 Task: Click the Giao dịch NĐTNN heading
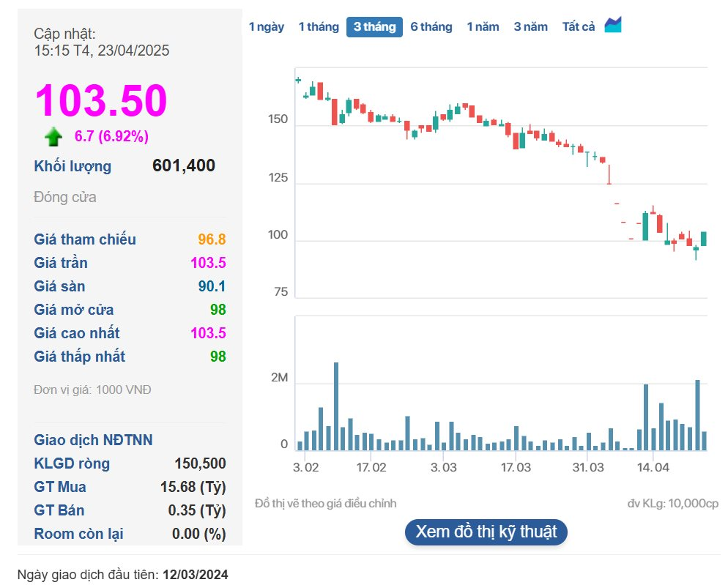[93, 440]
